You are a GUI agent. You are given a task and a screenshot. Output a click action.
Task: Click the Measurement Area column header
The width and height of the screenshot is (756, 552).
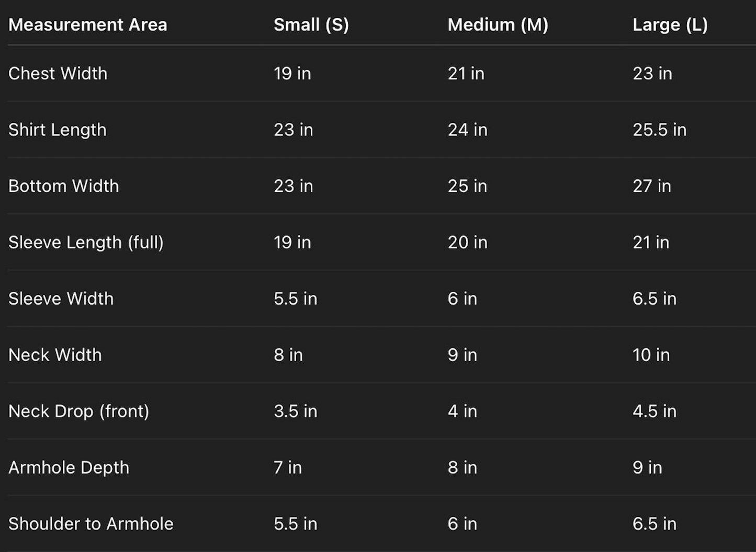pyautogui.click(x=88, y=25)
